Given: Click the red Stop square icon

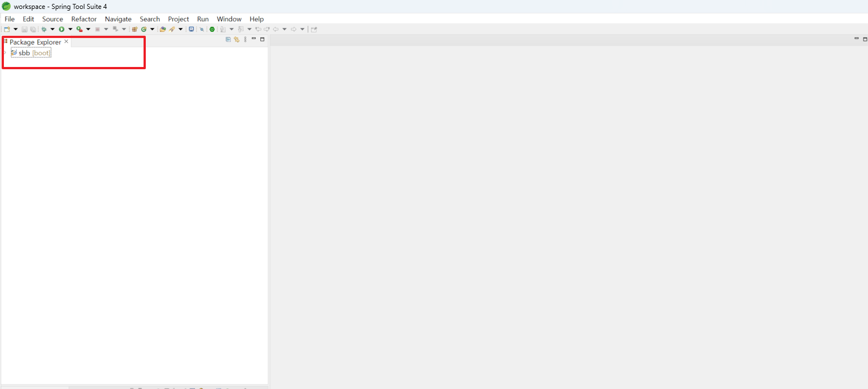Looking at the screenshot, I should click(x=97, y=29).
